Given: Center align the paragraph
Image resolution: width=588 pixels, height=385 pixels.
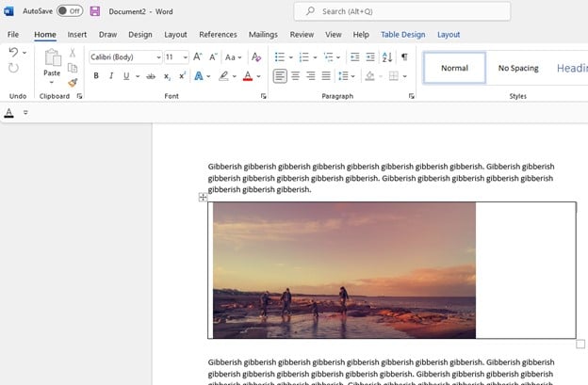Looking at the screenshot, I should click(295, 76).
